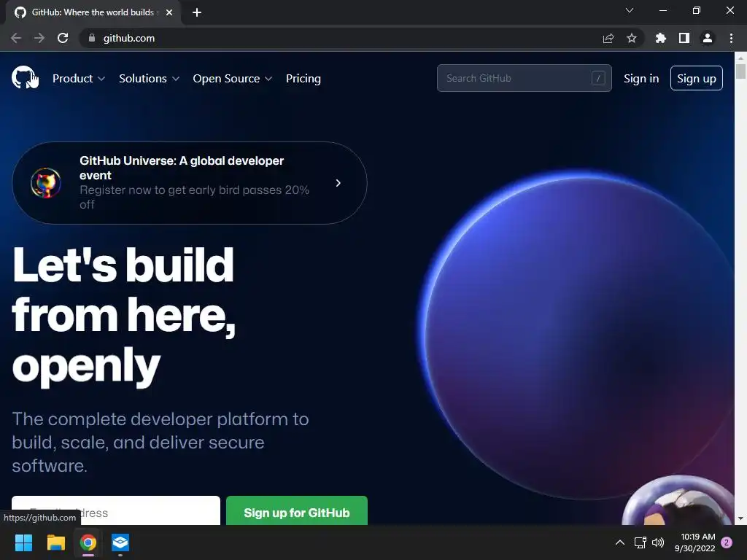Expand the Product dropdown menu
This screenshot has width=747, height=560.
coord(79,79)
